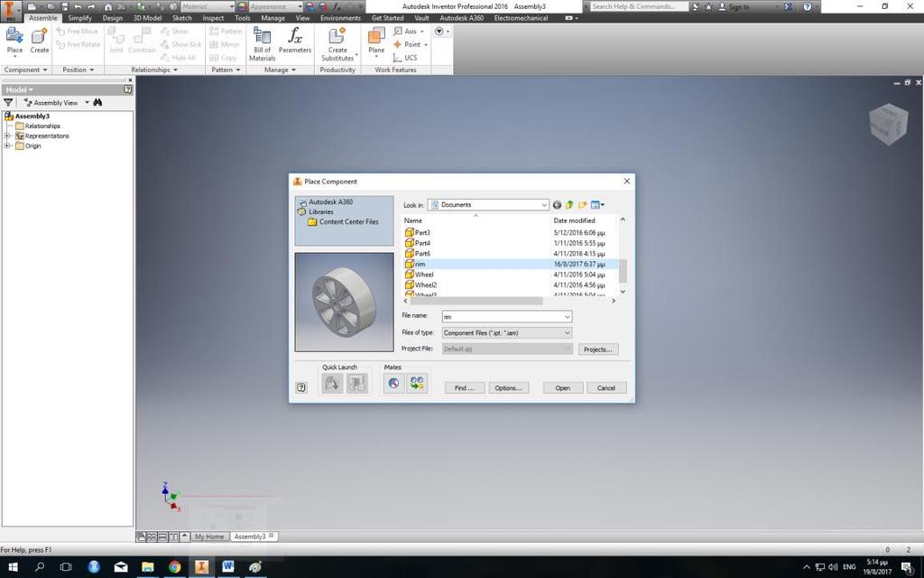
Task: Switch to the My Home document tab
Action: tap(209, 536)
